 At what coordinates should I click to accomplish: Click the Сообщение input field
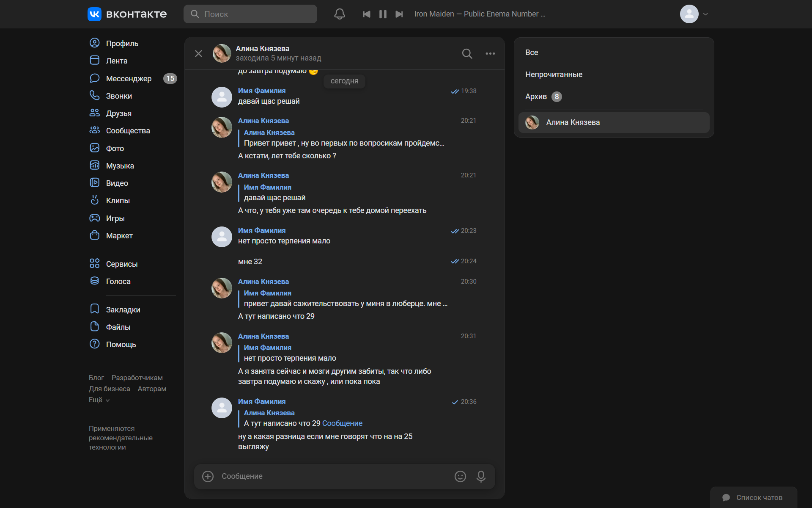(330, 476)
